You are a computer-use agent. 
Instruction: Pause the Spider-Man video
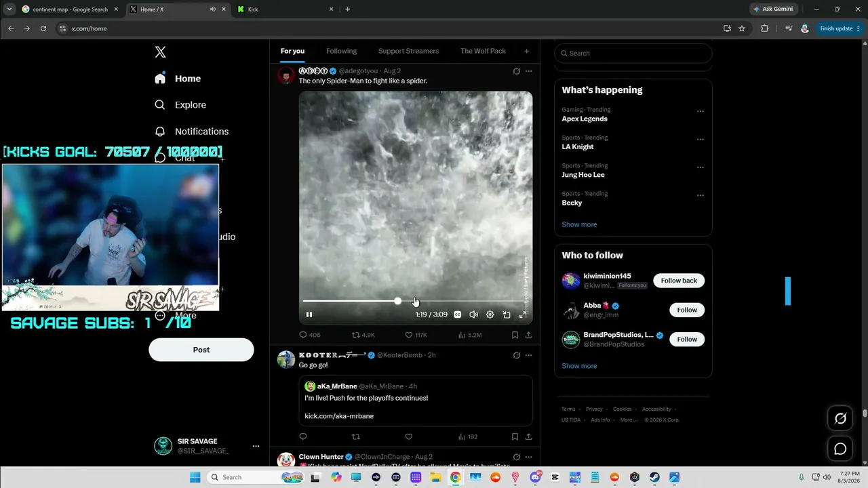pos(309,314)
